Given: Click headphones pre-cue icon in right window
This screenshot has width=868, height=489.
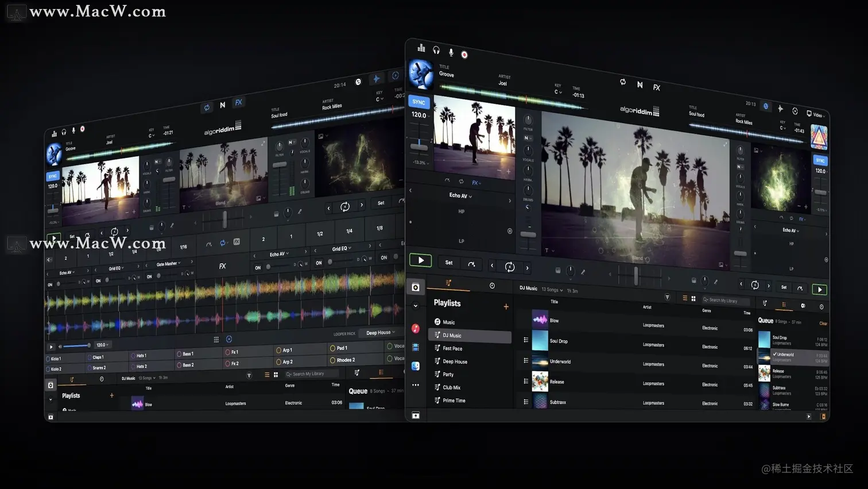Looking at the screenshot, I should [x=436, y=51].
